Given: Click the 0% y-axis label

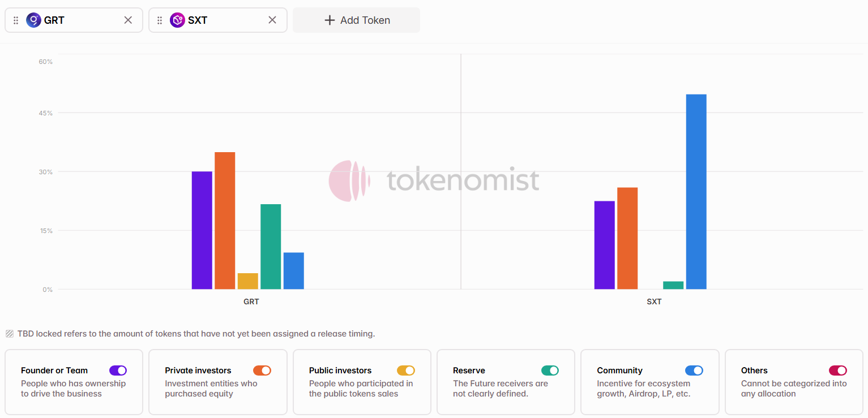Looking at the screenshot, I should pyautogui.click(x=47, y=290).
